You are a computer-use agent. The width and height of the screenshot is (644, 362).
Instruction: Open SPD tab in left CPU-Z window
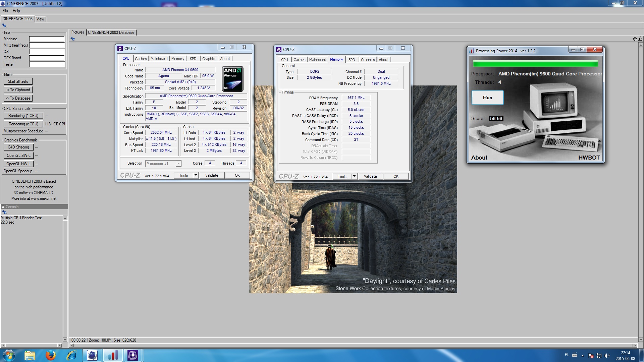193,59
